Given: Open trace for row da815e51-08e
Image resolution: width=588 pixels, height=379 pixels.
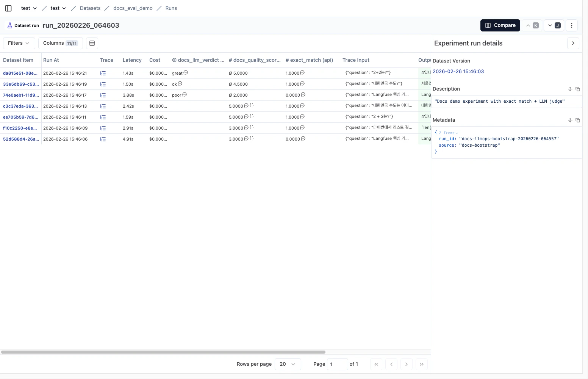Looking at the screenshot, I should click(x=103, y=73).
